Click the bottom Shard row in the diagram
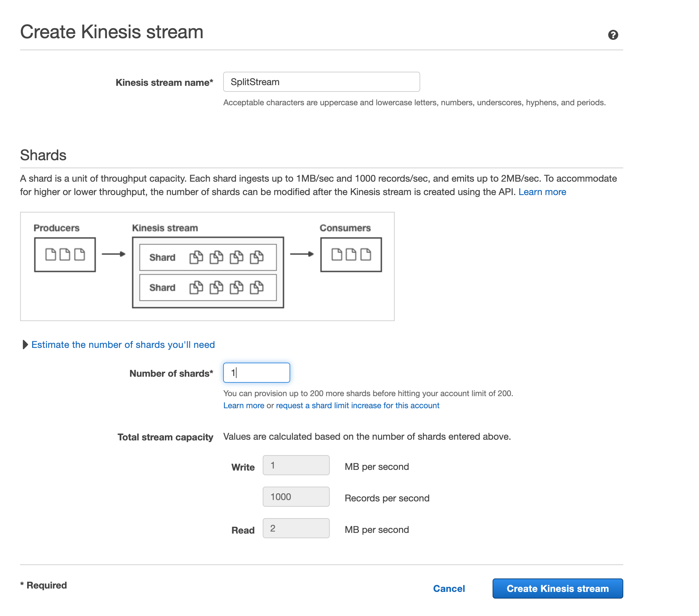This screenshot has width=699, height=616. (208, 287)
